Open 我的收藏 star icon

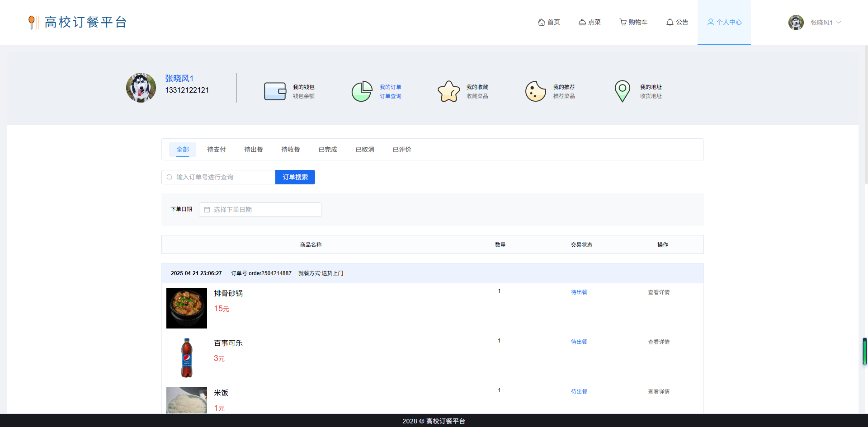(x=448, y=91)
